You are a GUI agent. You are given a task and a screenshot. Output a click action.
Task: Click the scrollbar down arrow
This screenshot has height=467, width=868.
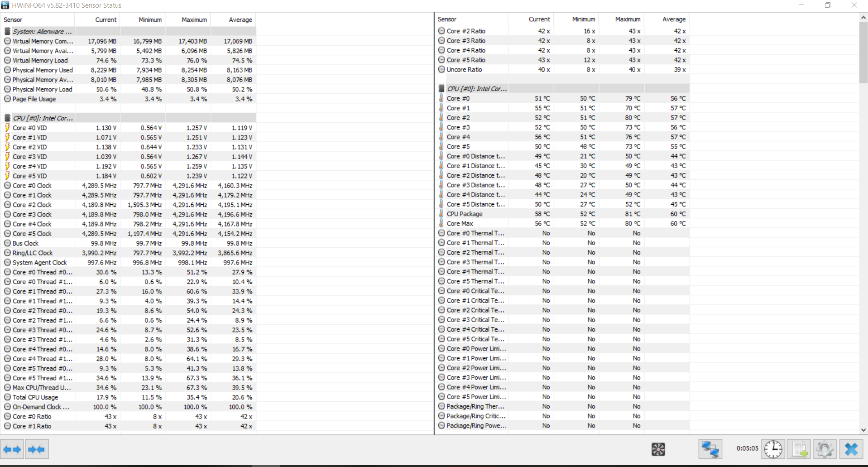[863, 430]
